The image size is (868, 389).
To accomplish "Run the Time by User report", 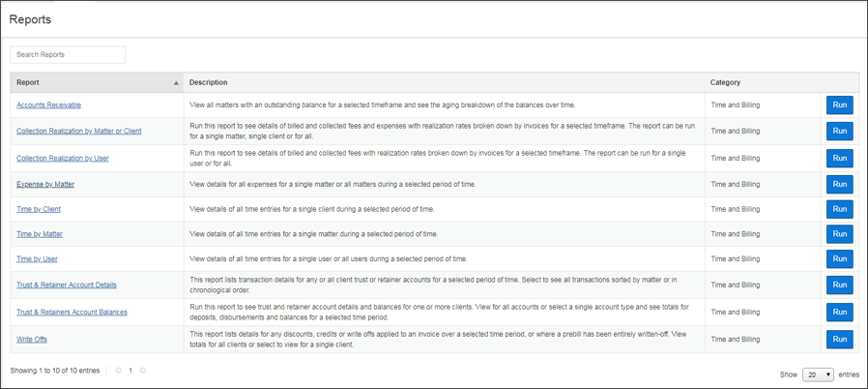I will [x=839, y=259].
